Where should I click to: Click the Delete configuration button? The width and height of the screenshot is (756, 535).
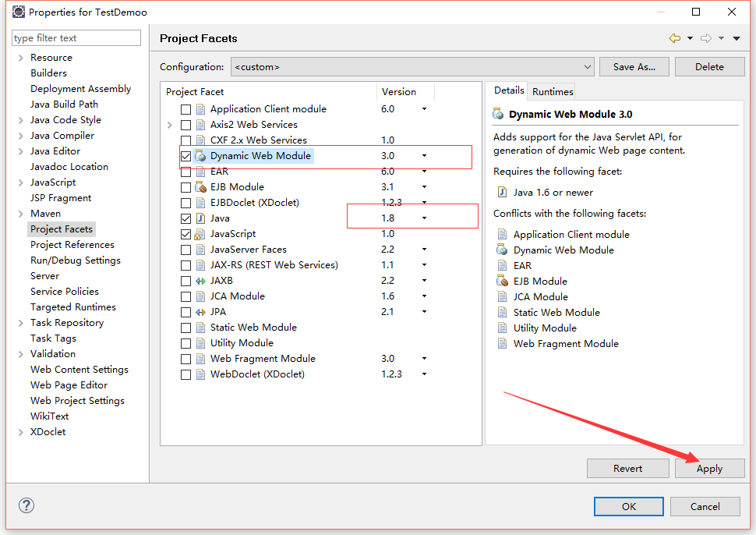709,67
